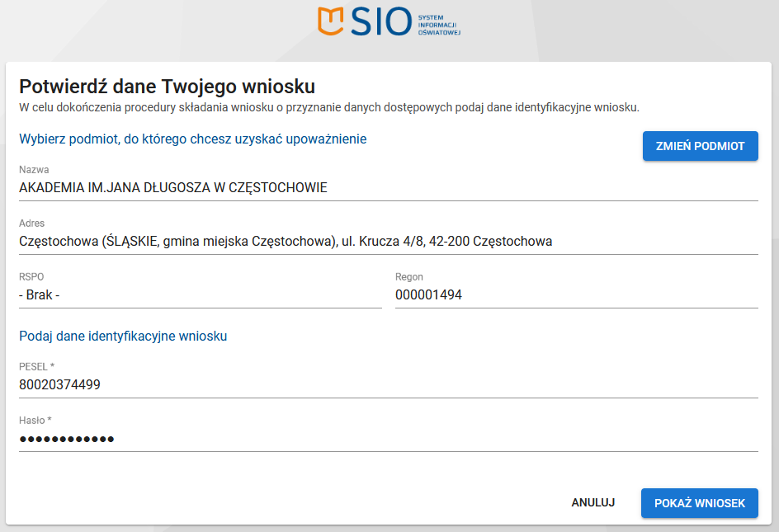779x532 pixels.
Task: Click the SIO logo at the top
Action: [389, 22]
